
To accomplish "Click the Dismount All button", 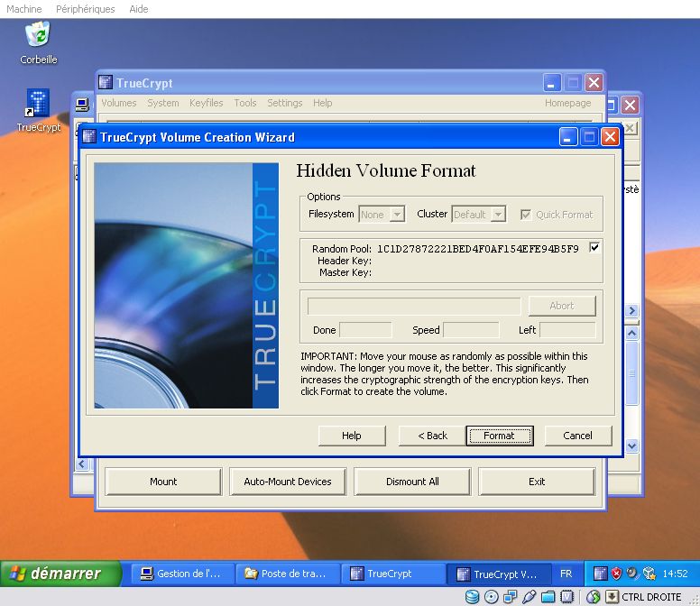I will click(x=412, y=482).
